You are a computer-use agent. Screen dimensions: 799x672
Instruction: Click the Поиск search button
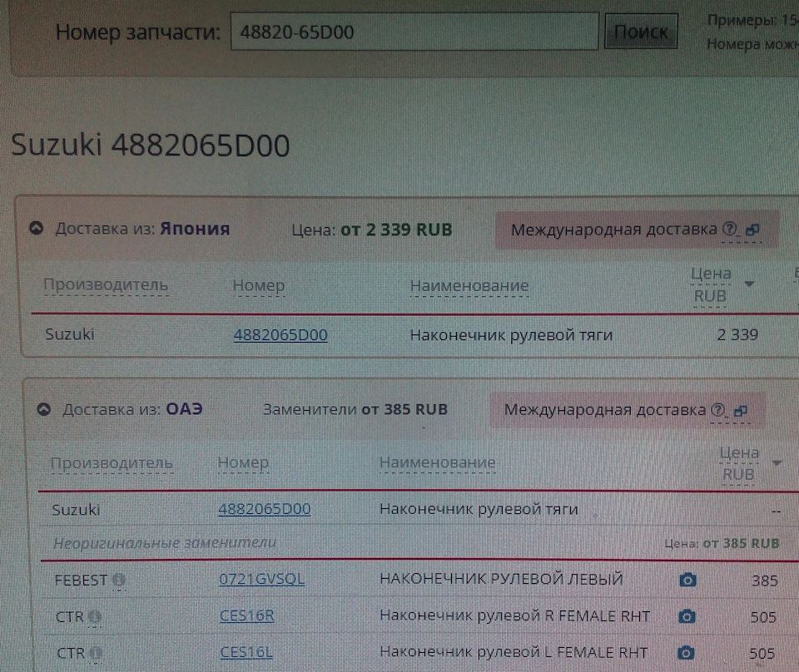pos(641,32)
